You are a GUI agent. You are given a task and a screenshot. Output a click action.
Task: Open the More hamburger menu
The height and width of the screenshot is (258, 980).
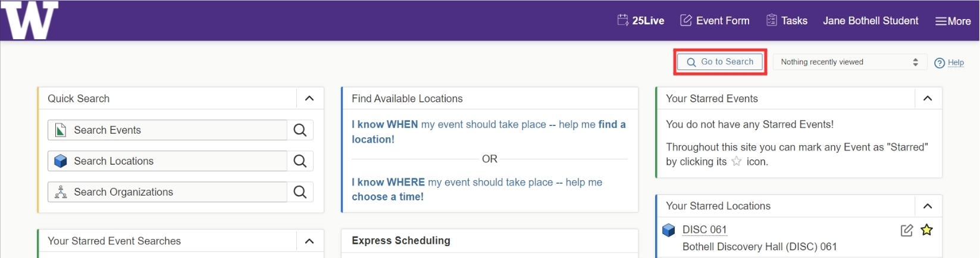point(953,21)
